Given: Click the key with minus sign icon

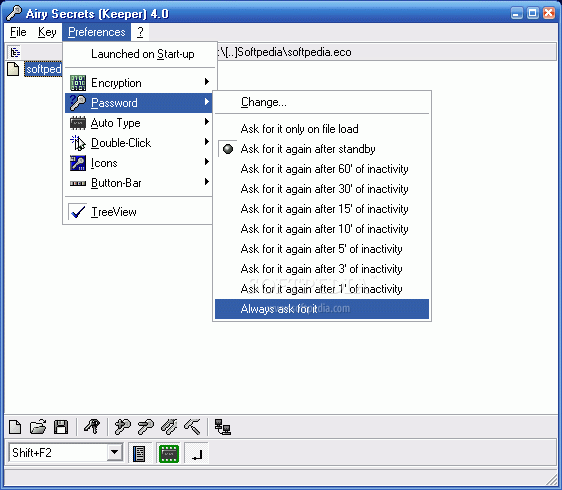Looking at the screenshot, I should (145, 427).
